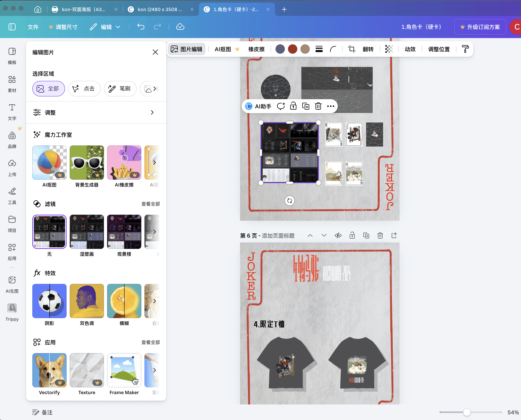The height and width of the screenshot is (420, 521).
Task: Duplicate the selected image
Action: [x=306, y=106]
